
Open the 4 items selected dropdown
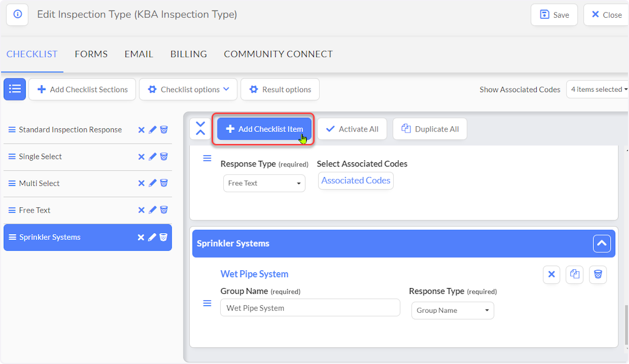(599, 89)
